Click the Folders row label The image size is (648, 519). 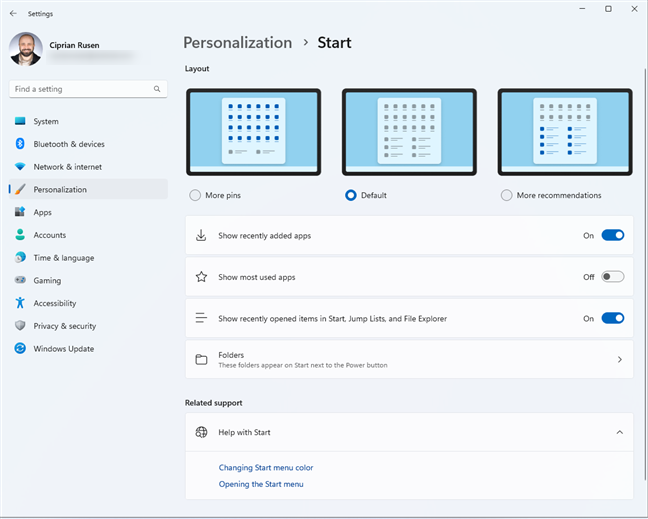(231, 355)
